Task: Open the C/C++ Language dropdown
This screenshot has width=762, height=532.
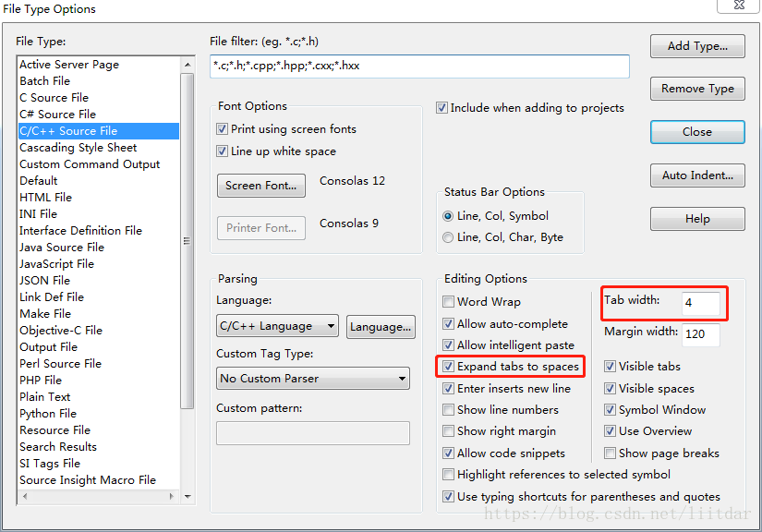Action: 277,326
